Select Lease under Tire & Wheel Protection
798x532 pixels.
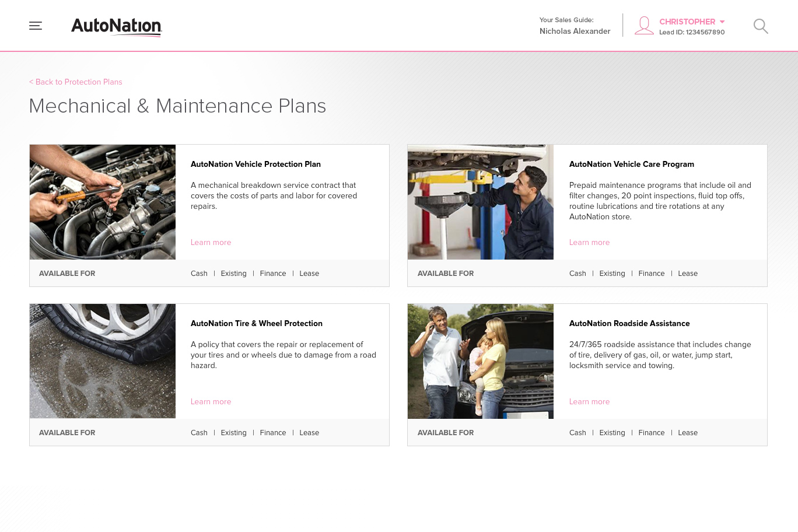[309, 432]
